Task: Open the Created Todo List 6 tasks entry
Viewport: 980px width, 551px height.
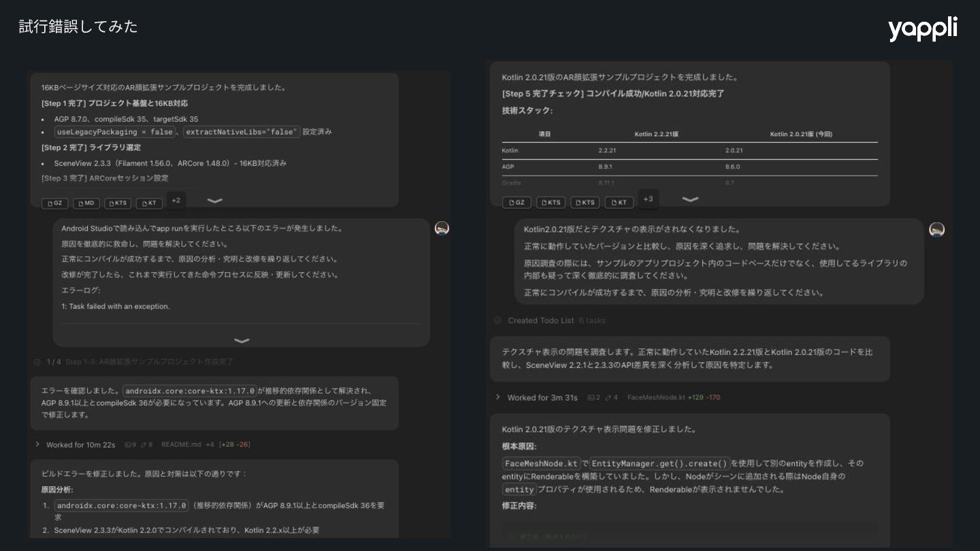Action: tap(550, 320)
